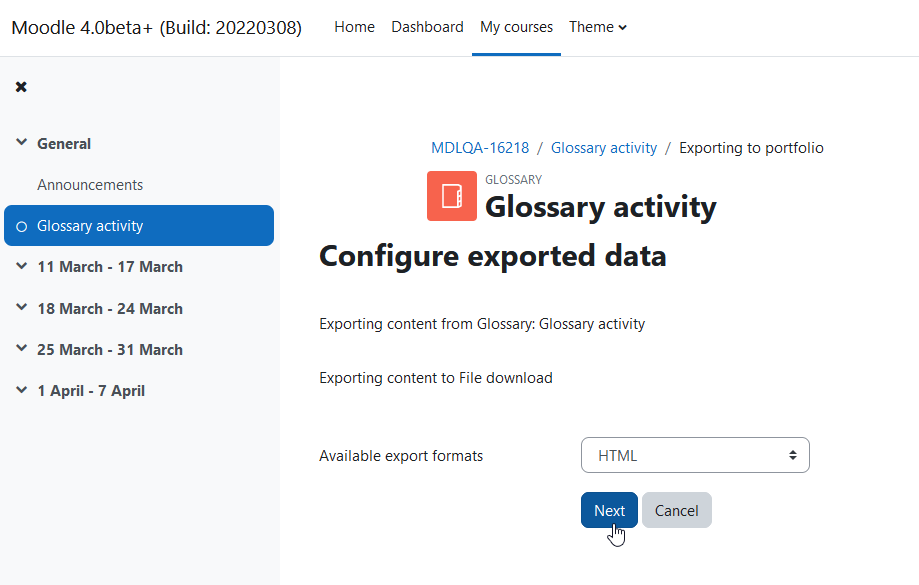Cancel the export configuration
This screenshot has height=585, width=919.
pos(676,510)
